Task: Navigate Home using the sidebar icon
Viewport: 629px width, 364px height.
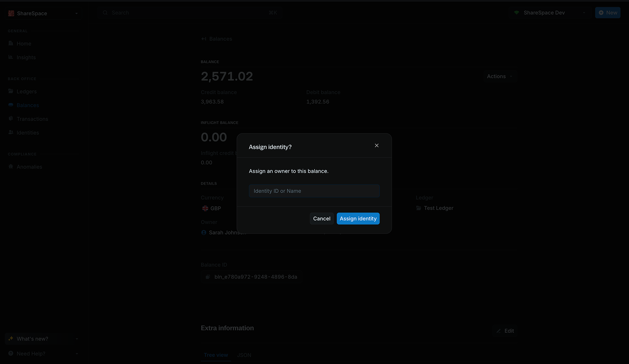Action: pyautogui.click(x=24, y=43)
